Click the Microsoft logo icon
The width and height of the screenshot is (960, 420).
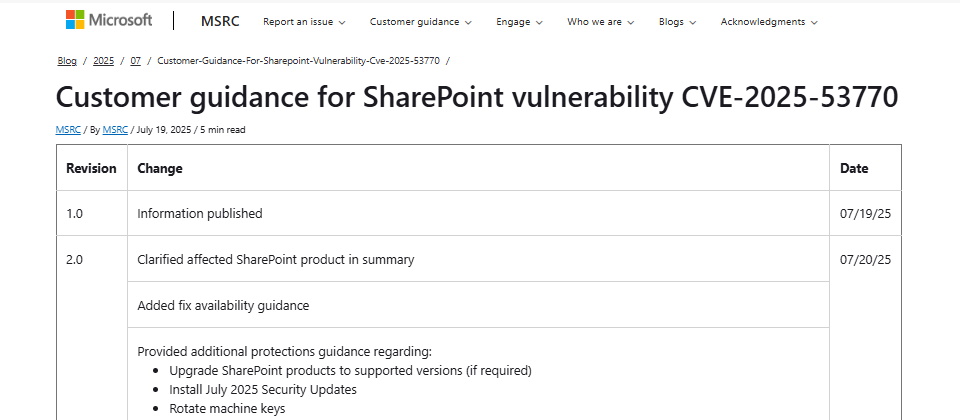(76, 20)
